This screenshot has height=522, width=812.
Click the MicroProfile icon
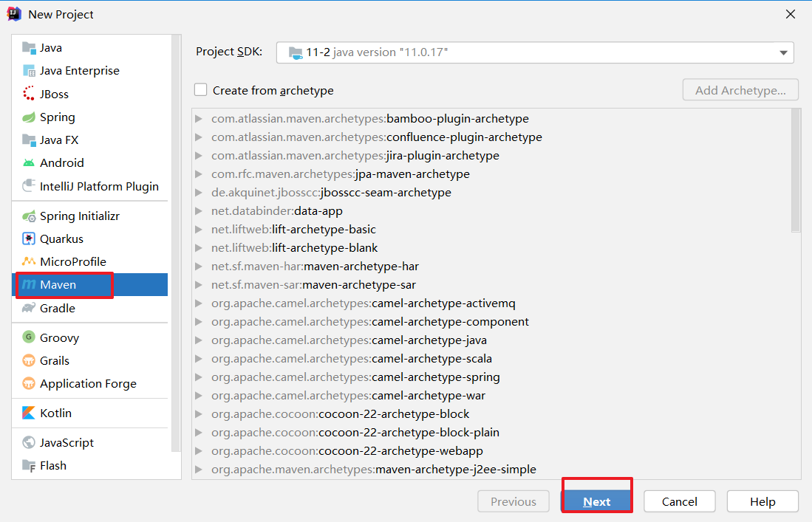[x=29, y=261]
